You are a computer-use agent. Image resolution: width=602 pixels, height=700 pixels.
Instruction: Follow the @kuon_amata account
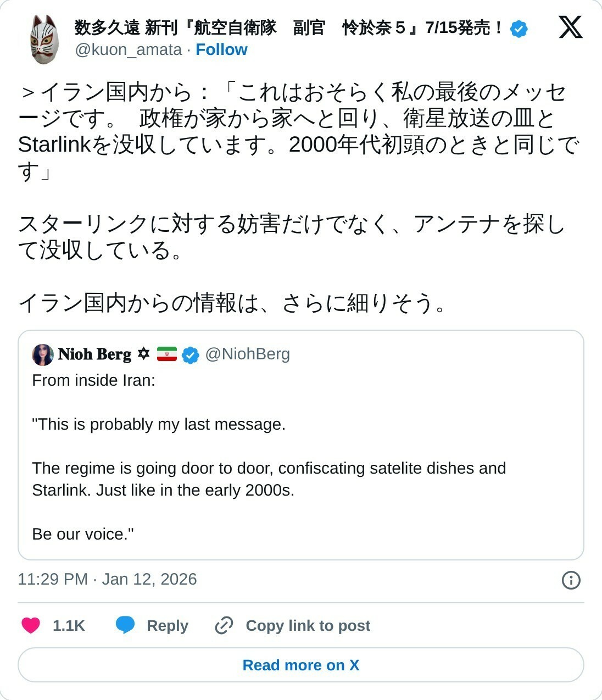(x=221, y=49)
